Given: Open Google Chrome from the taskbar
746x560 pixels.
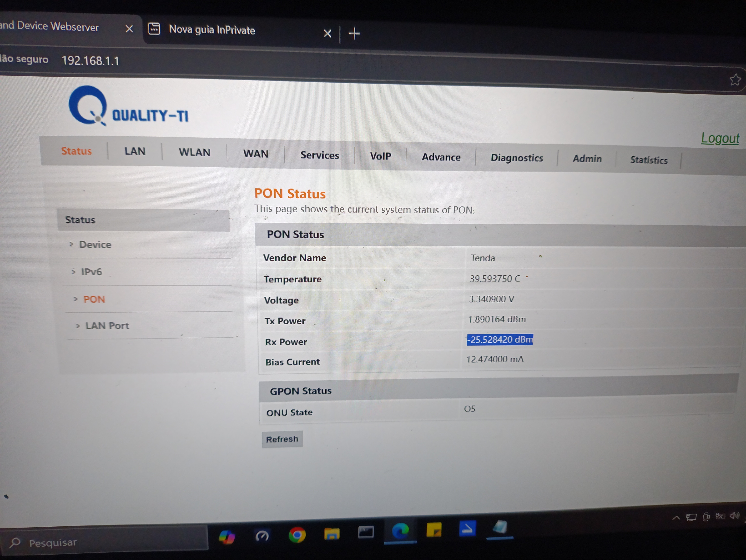Looking at the screenshot, I should click(297, 535).
